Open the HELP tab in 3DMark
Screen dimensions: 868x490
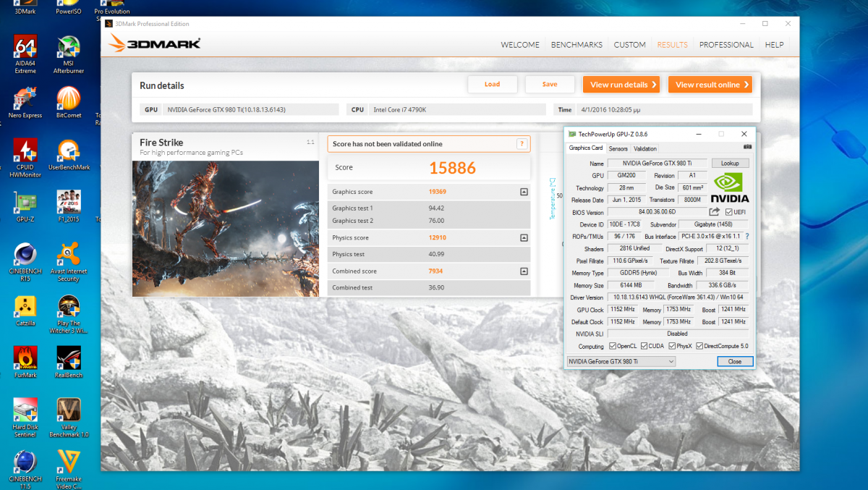click(x=774, y=45)
